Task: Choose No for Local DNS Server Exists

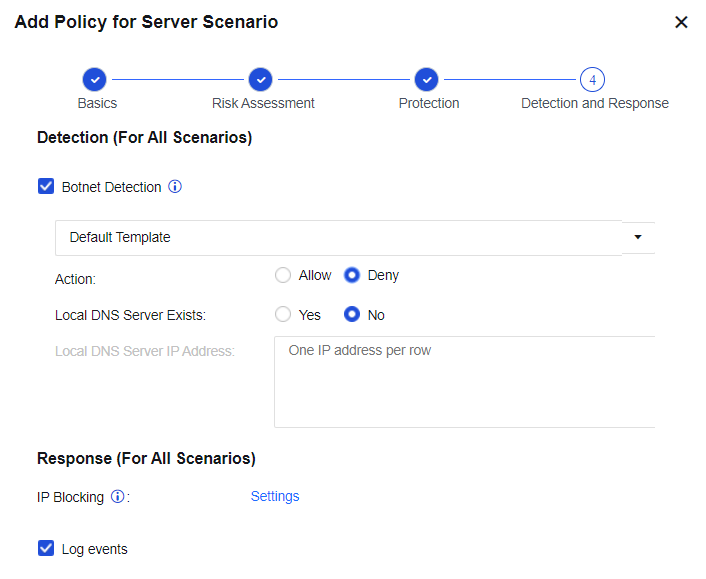Action: coord(352,315)
